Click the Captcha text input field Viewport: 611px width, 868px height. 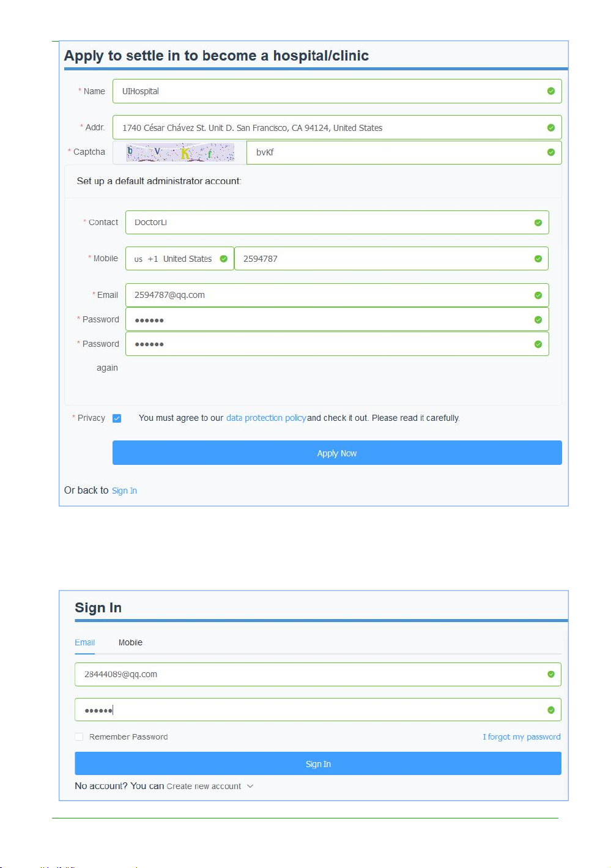tap(404, 152)
